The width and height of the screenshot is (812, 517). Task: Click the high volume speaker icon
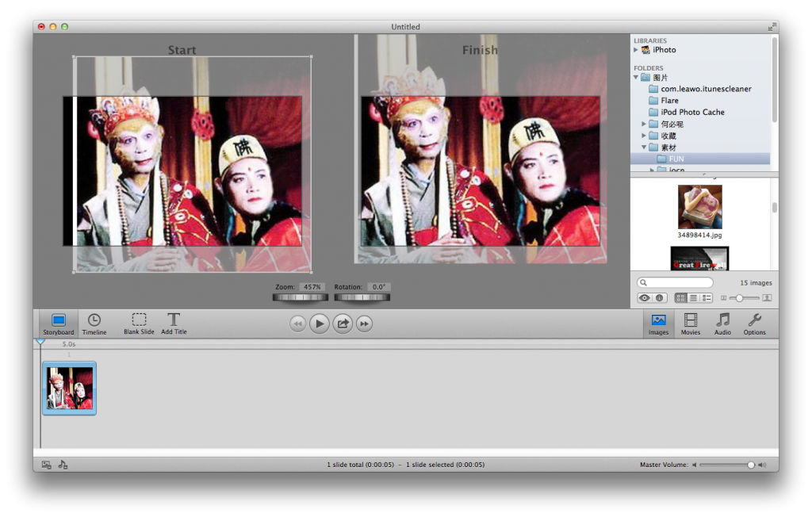(762, 465)
